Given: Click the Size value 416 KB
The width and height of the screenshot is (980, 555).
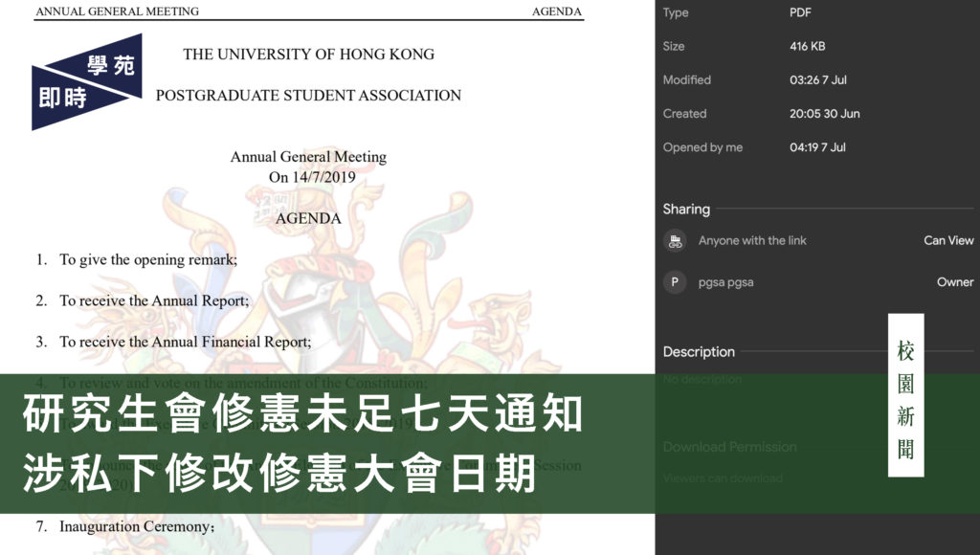Looking at the screenshot, I should pyautogui.click(x=807, y=46).
